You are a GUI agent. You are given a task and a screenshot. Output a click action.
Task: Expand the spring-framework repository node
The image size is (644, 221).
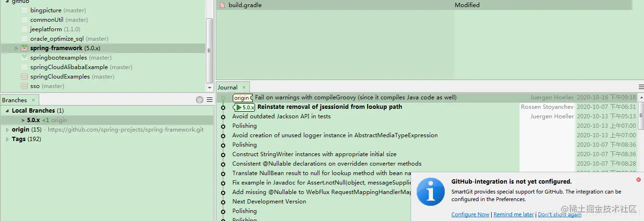[x=16, y=48]
